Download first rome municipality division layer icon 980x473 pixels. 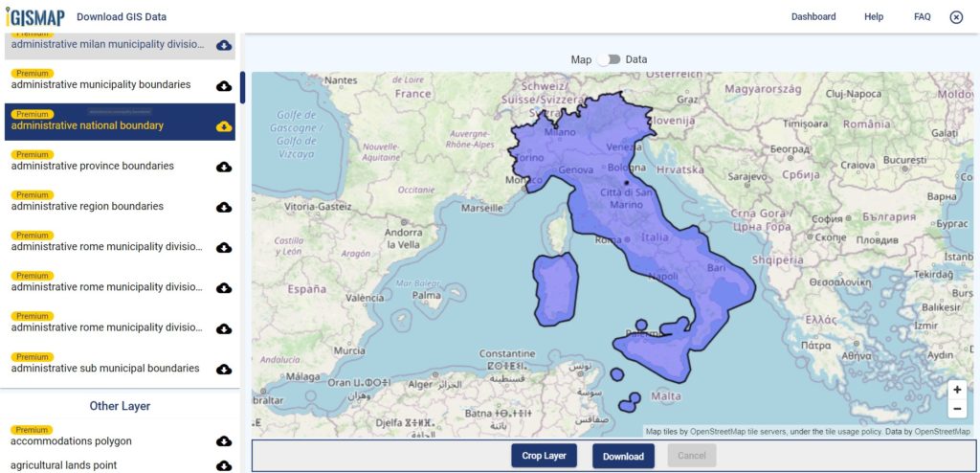coord(224,248)
